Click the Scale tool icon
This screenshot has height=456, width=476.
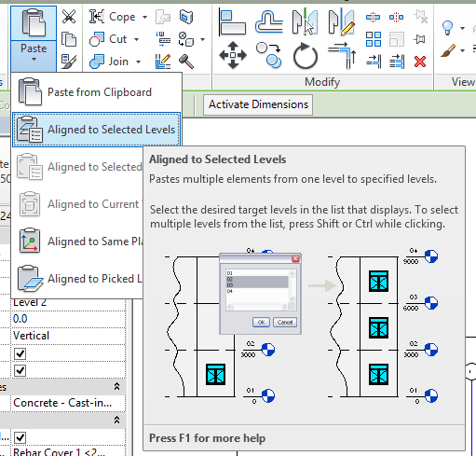397,39
